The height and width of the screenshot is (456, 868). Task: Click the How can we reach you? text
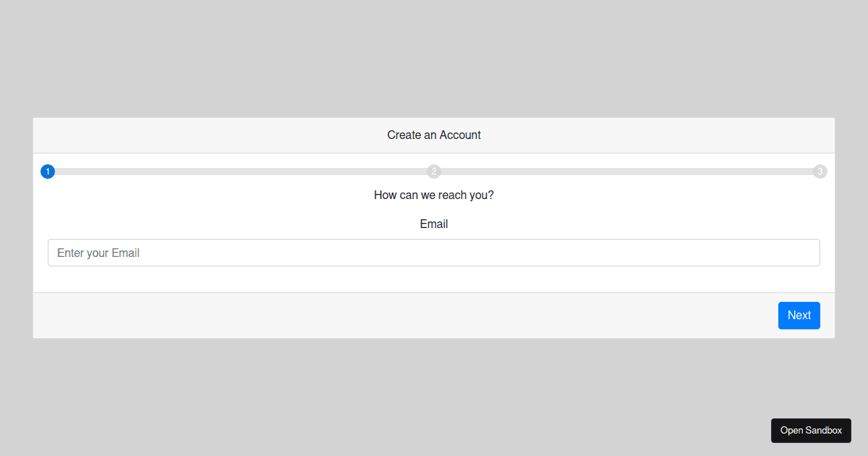pyautogui.click(x=434, y=195)
